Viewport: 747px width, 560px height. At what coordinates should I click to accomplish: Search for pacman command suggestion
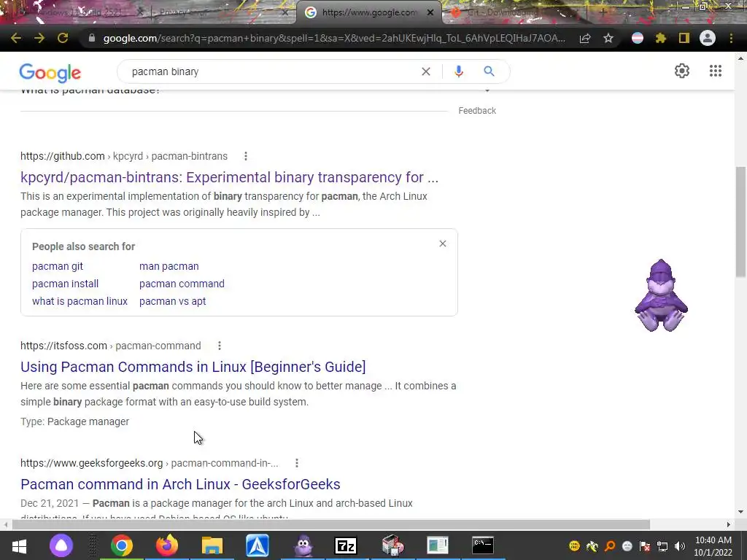point(182,284)
